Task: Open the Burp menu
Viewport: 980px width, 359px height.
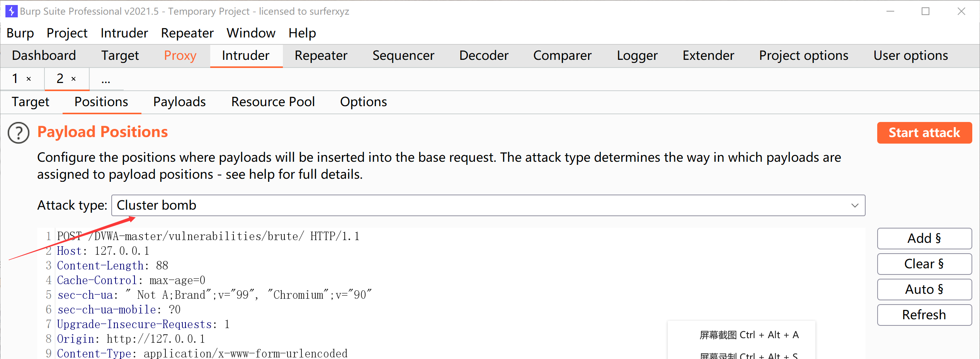Action: click(20, 33)
